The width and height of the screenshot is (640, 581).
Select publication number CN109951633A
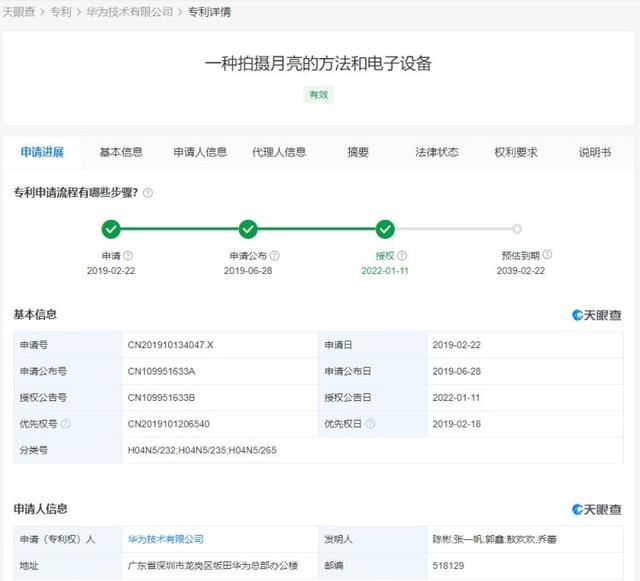(x=161, y=372)
